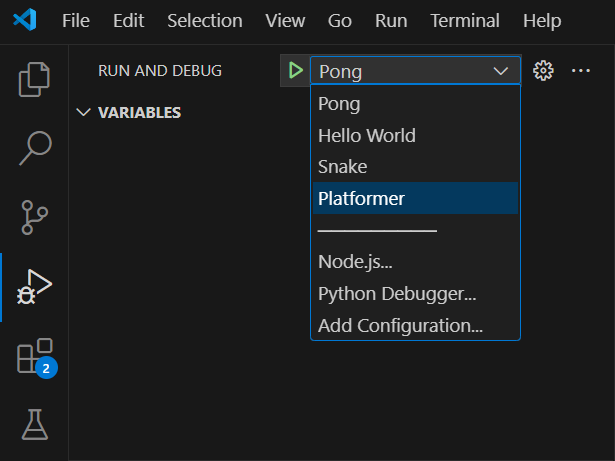Click the RUN AND DEBUG panel title

160,71
